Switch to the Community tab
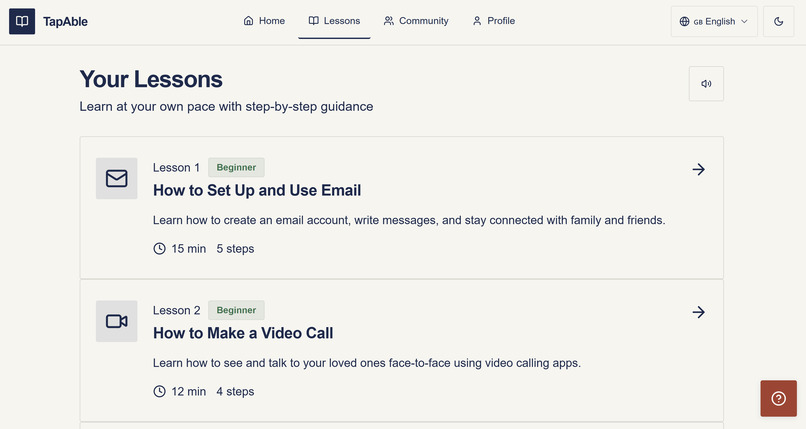806x429 pixels. [416, 21]
